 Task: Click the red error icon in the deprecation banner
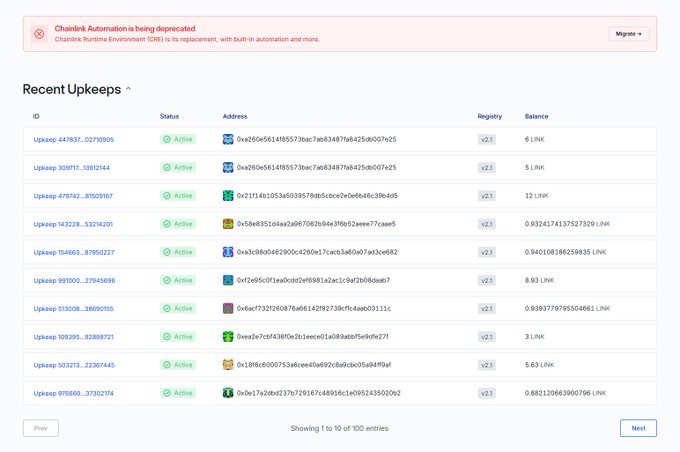(x=39, y=34)
